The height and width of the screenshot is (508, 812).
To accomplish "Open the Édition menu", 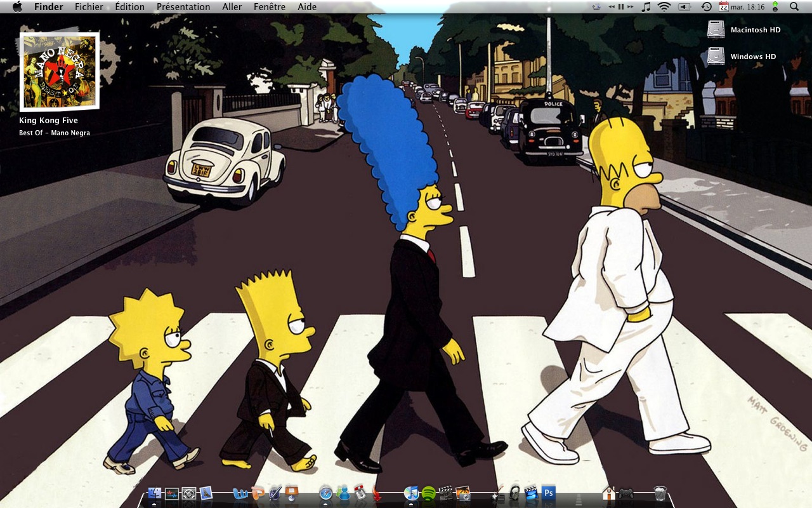I will click(129, 7).
